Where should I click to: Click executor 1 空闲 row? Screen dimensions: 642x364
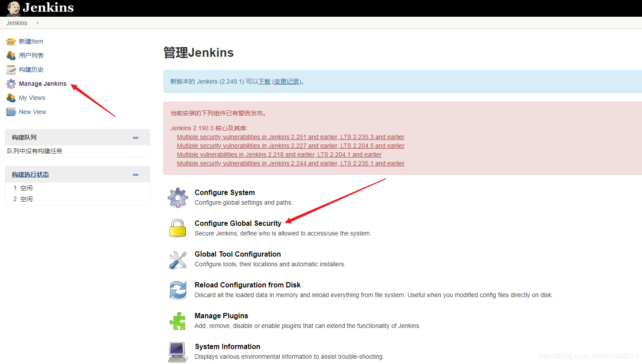pyautogui.click(x=77, y=188)
